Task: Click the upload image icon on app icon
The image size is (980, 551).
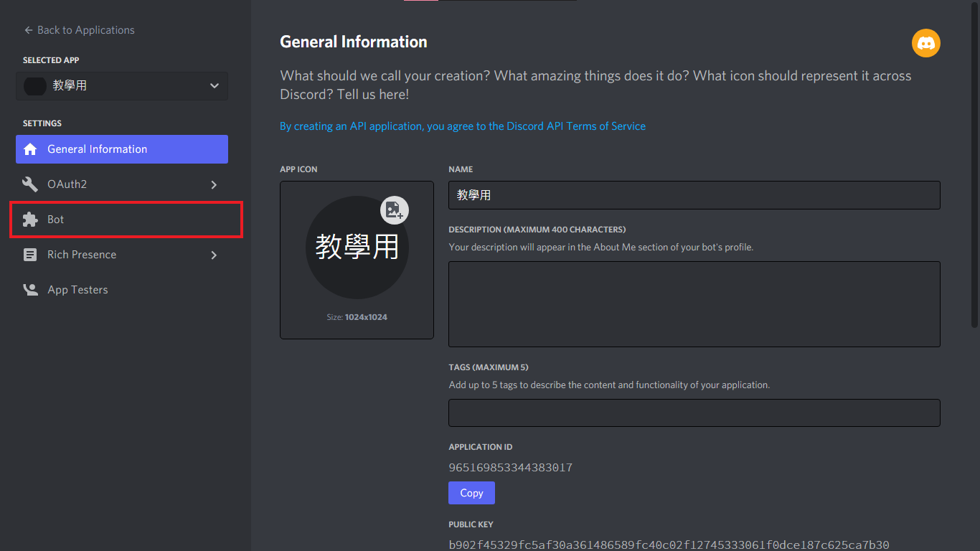Action: 394,209
